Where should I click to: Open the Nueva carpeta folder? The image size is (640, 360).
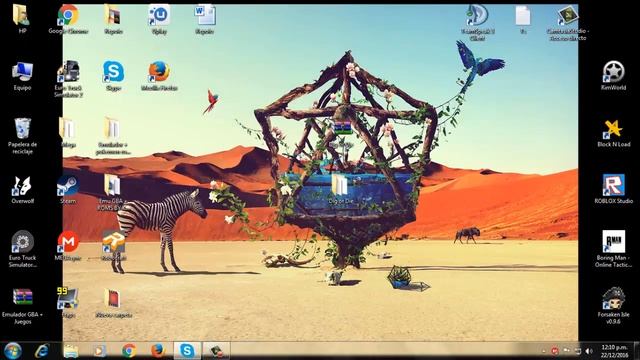point(112,298)
